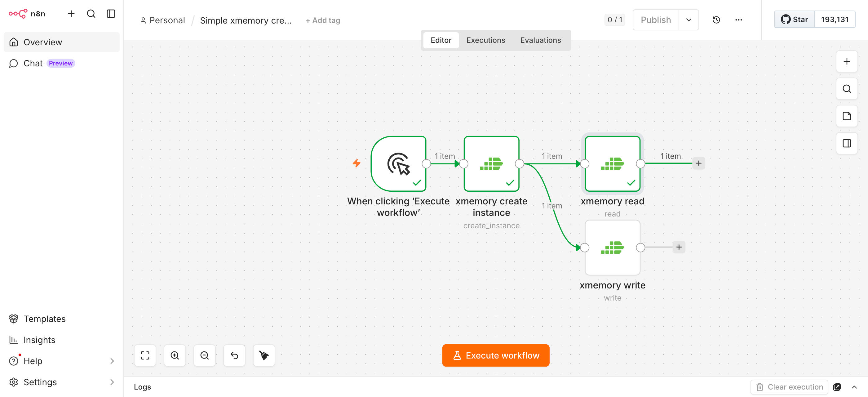Click xmemory read output connector
The height and width of the screenshot is (397, 868).
640,164
